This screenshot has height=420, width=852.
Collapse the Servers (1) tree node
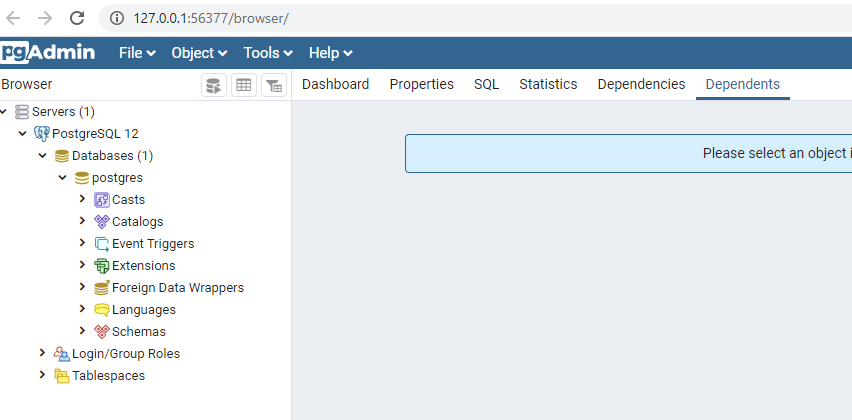click(x=4, y=111)
